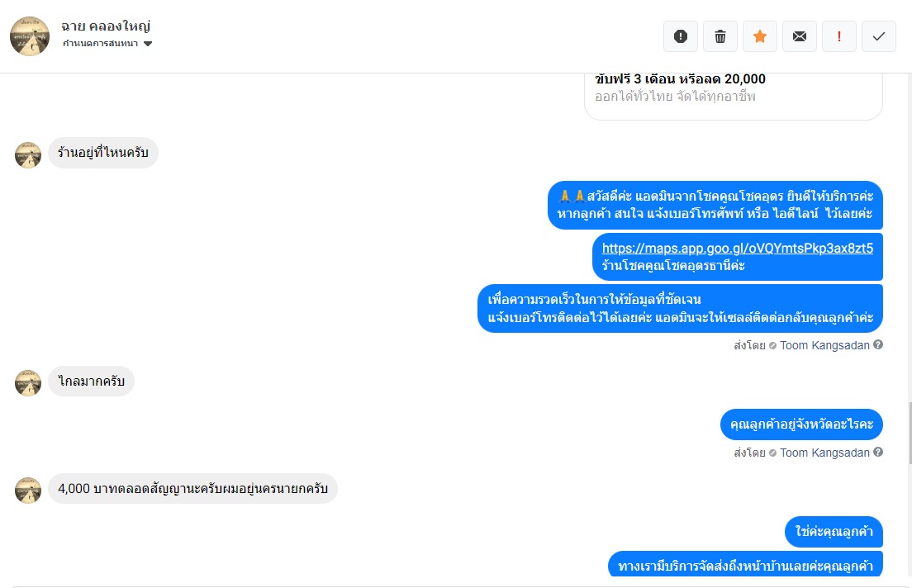Click the chat vertical scrollbar thumb
Viewport: 912px width, 588px height.
(x=910, y=433)
